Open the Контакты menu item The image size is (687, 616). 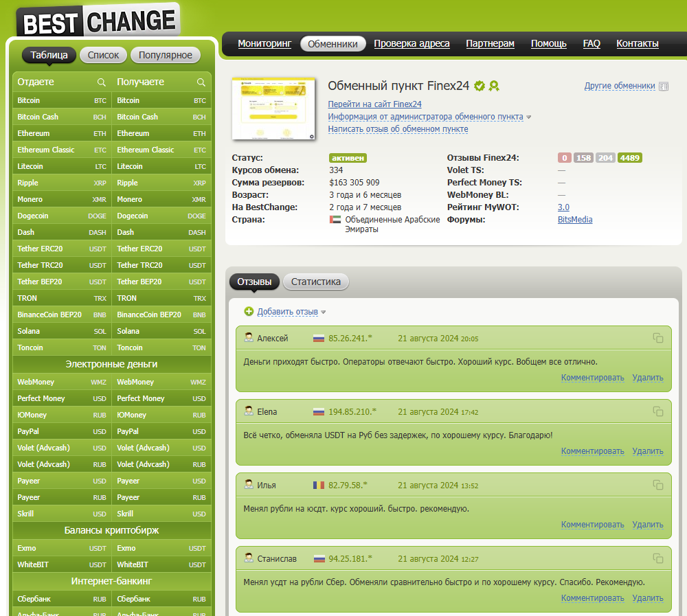point(638,44)
